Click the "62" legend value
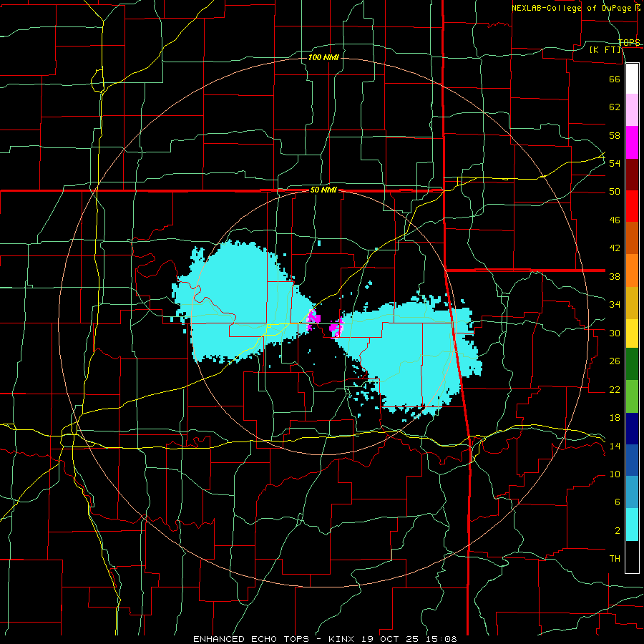Viewport: 644px width, 644px height. point(615,107)
